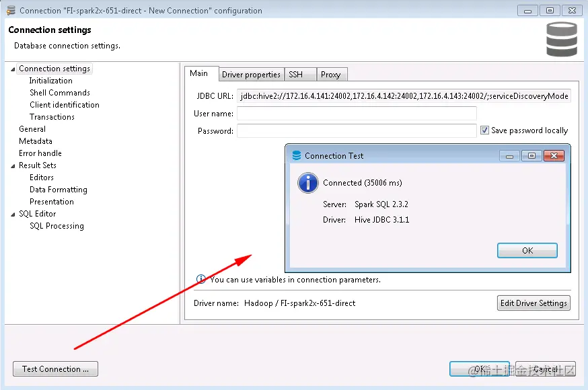The height and width of the screenshot is (390, 588).
Task: Select Data Formatting in the tree
Action: tap(59, 190)
